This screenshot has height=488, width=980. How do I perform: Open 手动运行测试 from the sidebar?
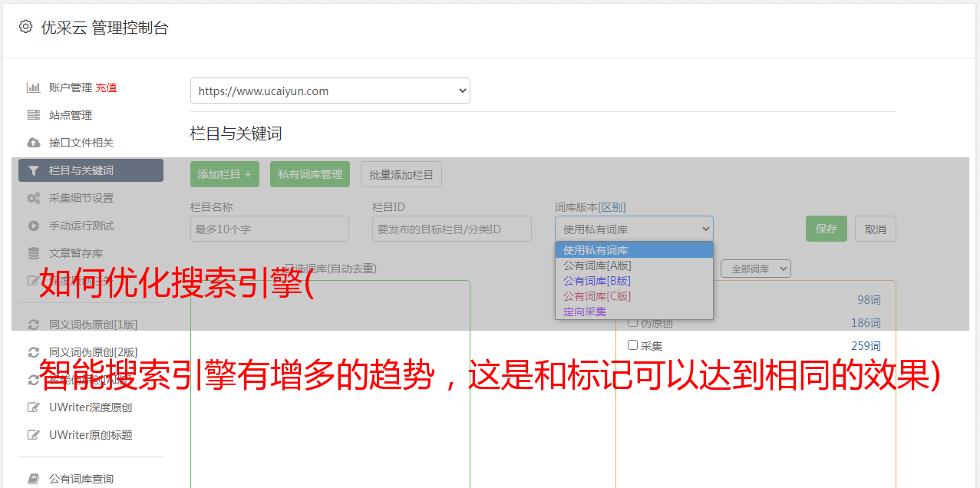pos(81,226)
